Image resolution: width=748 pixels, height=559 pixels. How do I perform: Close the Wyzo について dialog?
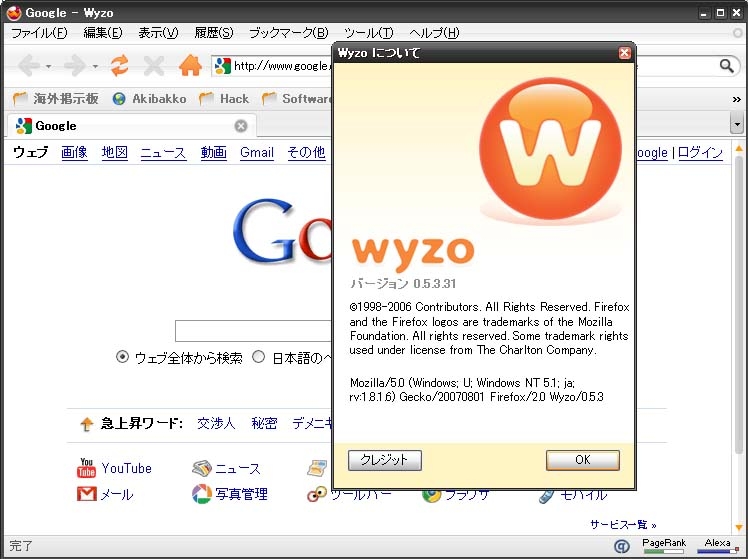click(x=624, y=53)
